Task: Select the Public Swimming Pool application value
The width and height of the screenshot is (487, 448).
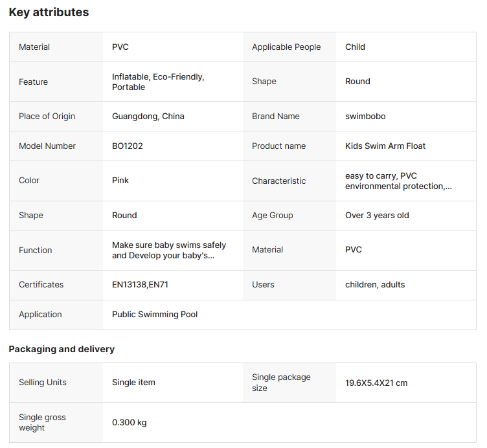Action: (x=155, y=315)
